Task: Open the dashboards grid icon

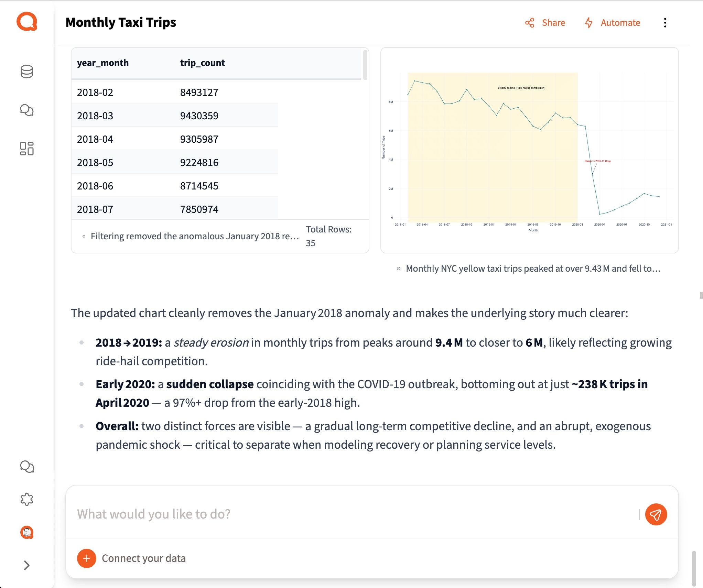Action: tap(27, 149)
